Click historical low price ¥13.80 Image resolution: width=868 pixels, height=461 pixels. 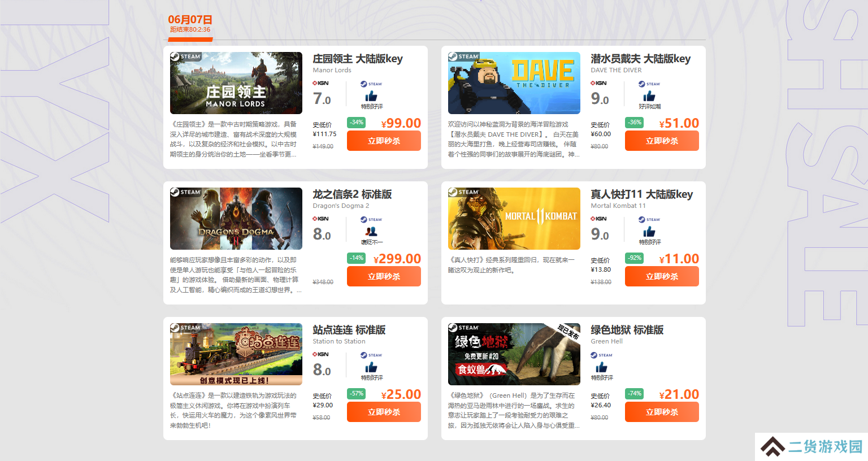tap(601, 270)
